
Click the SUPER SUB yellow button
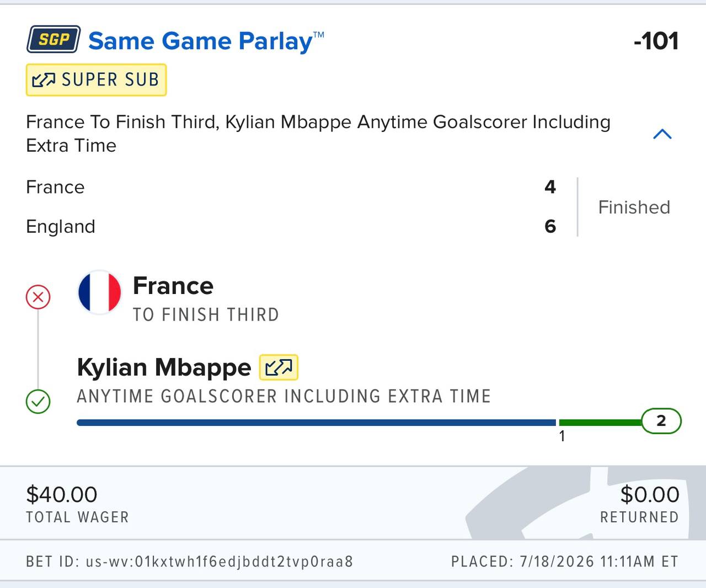click(x=96, y=80)
